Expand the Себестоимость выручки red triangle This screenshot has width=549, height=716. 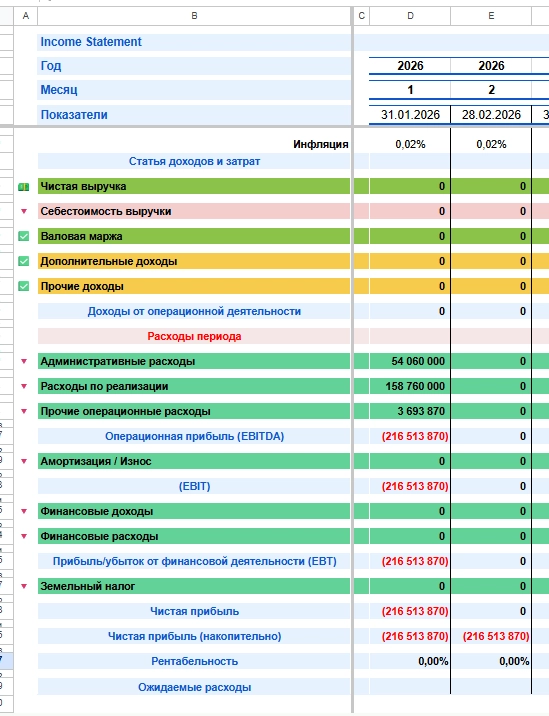(24, 211)
